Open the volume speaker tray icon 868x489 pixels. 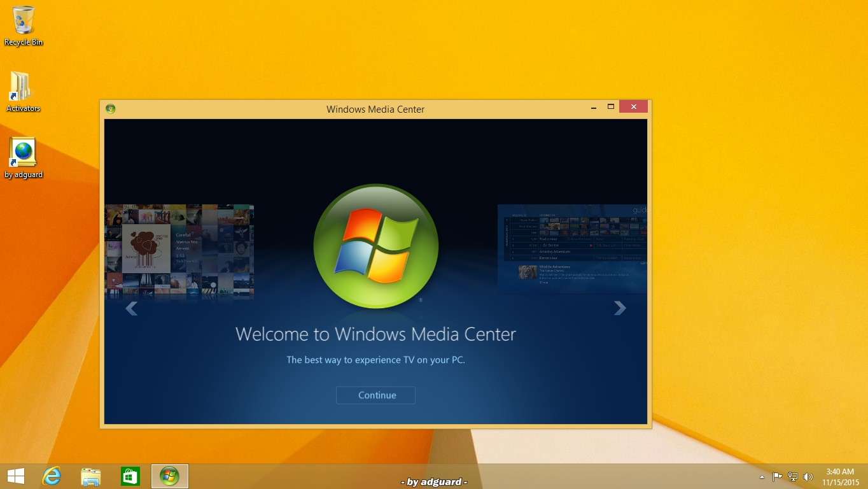coord(808,477)
